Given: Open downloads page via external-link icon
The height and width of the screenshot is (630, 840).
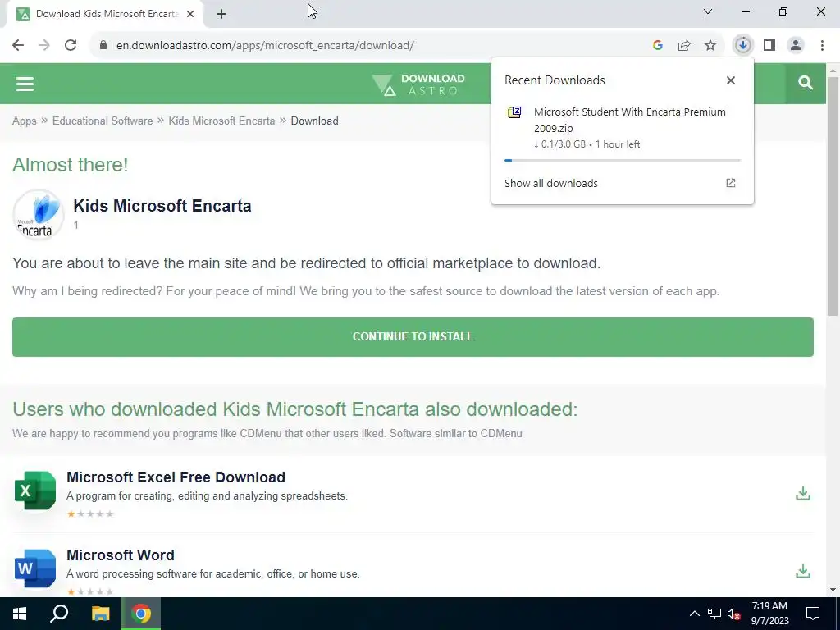Looking at the screenshot, I should pos(731,183).
